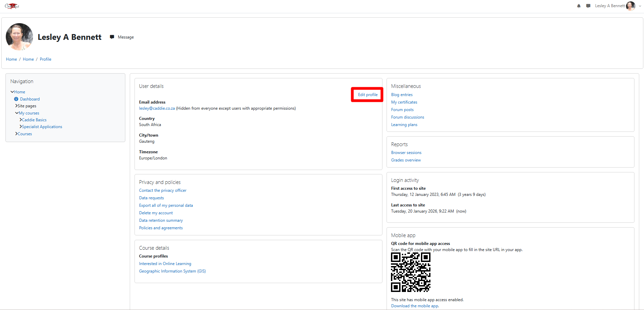Expand the Site pages tree node

pyautogui.click(x=16, y=106)
